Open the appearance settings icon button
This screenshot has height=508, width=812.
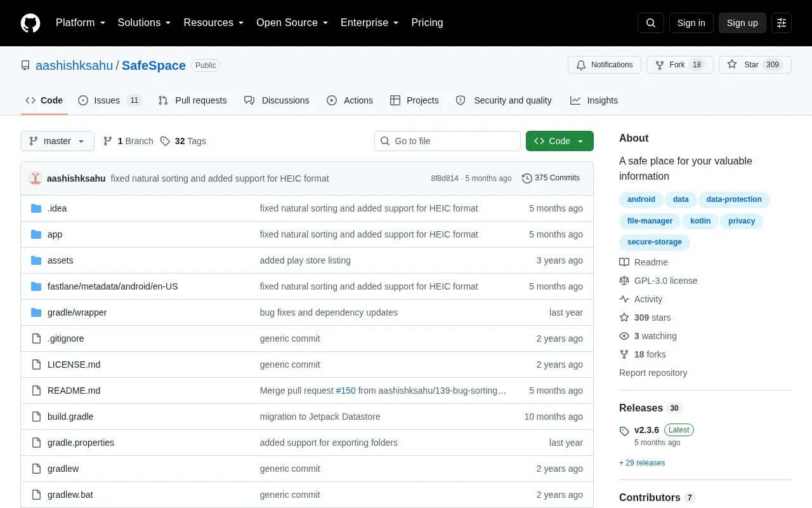782,23
